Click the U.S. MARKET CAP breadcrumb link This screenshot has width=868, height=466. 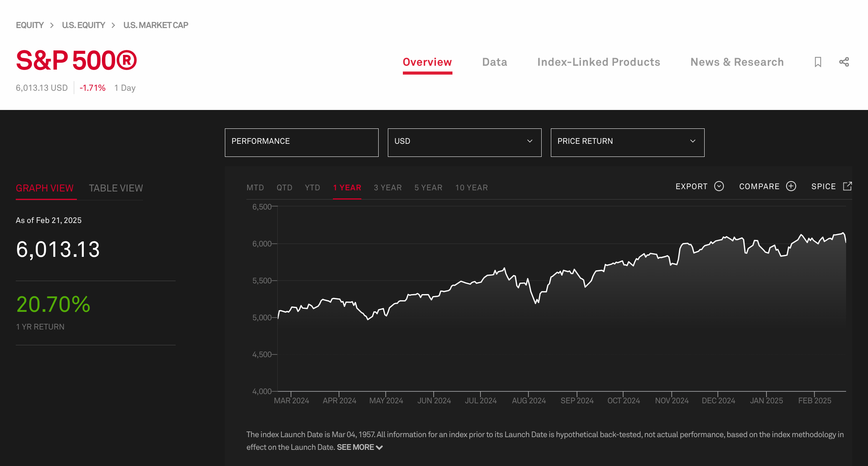156,25
